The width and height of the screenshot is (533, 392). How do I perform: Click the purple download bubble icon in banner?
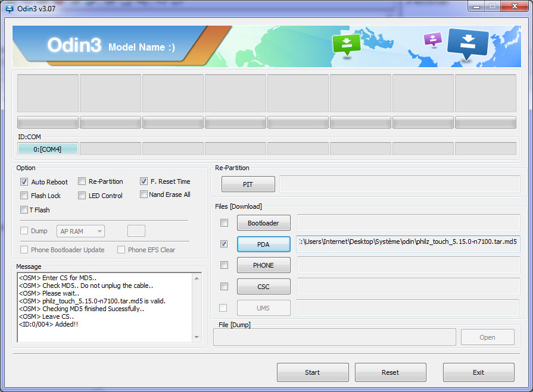pos(433,39)
